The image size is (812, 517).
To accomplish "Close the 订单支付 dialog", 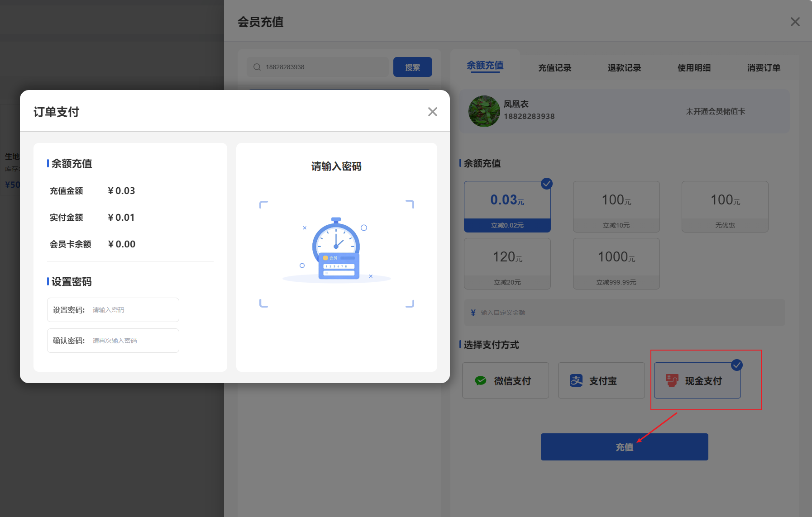I will click(433, 112).
